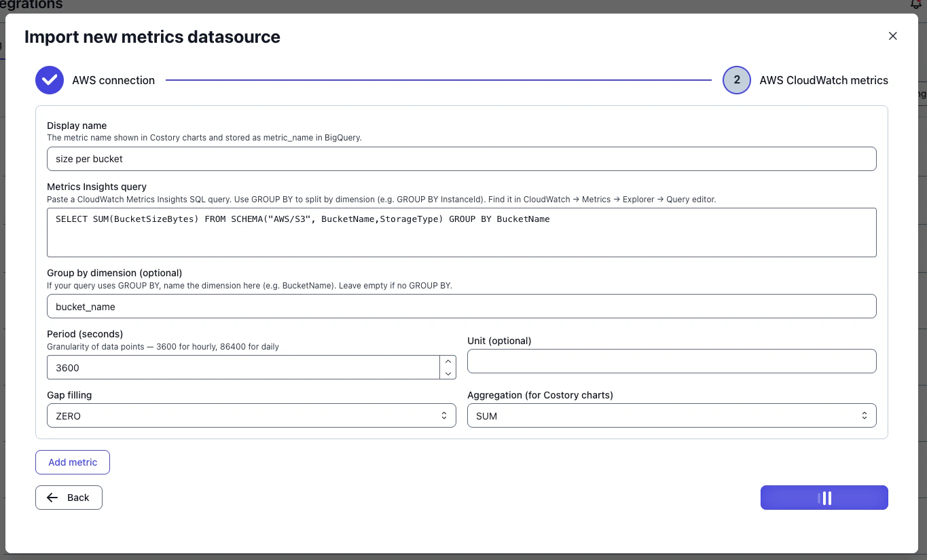The width and height of the screenshot is (927, 560).
Task: Click the AWS connection step label
Action: (x=113, y=80)
